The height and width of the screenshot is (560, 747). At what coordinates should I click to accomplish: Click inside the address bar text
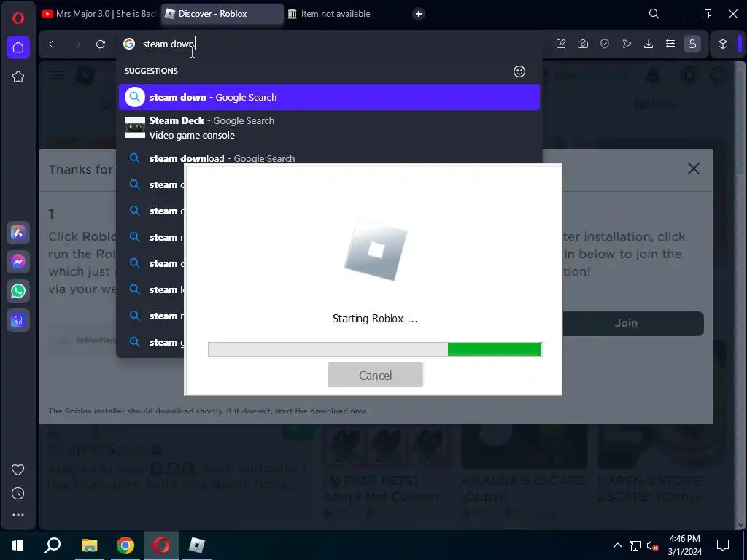click(169, 44)
